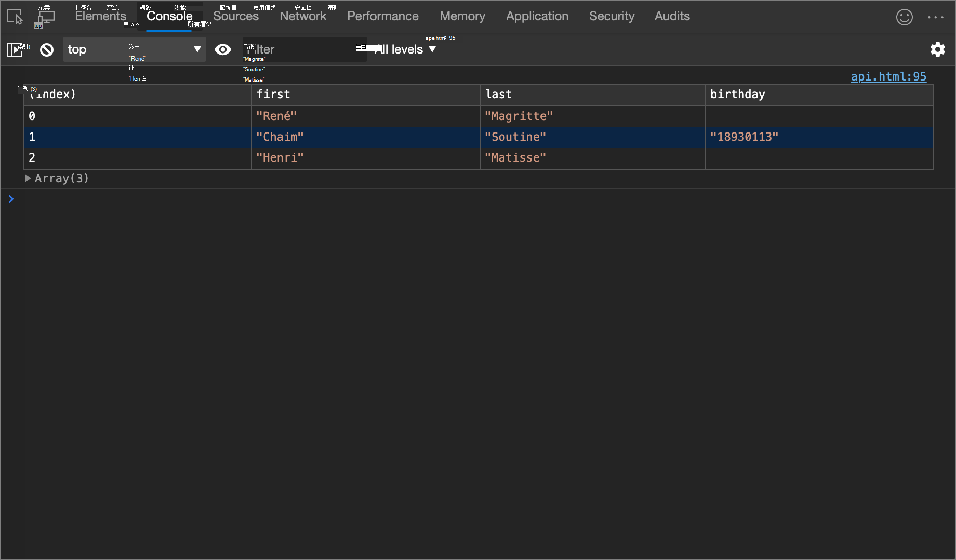Click the console prompt input line
Viewport: 956px width, 560px height.
(x=483, y=199)
